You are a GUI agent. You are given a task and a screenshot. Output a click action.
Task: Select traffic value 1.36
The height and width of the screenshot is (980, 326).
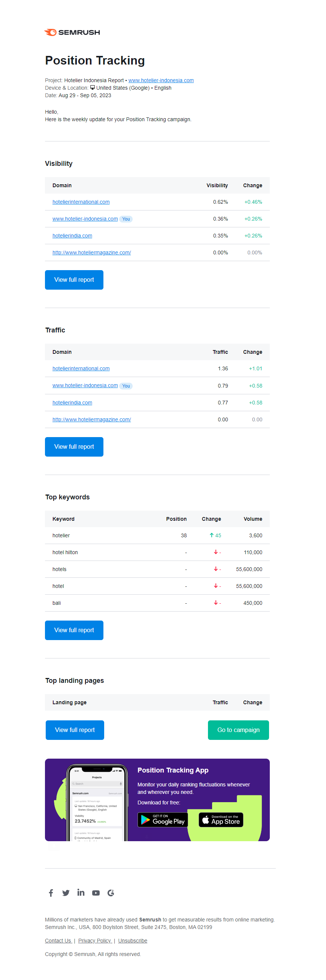click(x=223, y=369)
